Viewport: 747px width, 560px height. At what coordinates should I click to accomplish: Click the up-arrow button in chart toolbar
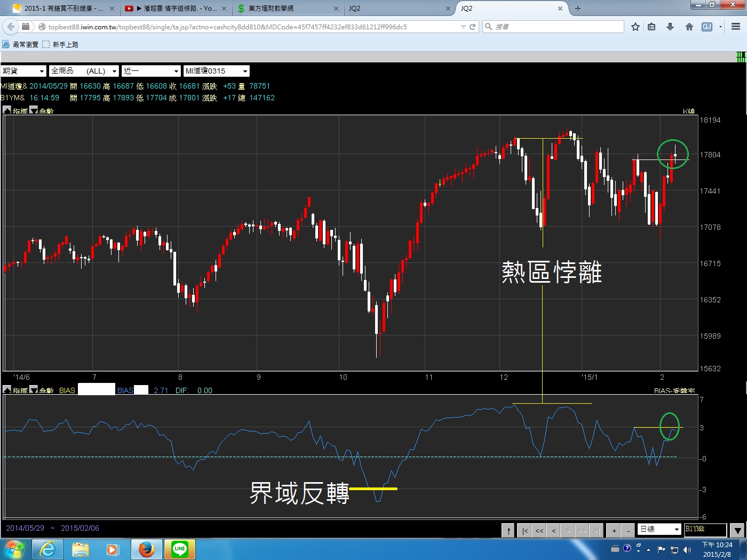[x=508, y=530]
